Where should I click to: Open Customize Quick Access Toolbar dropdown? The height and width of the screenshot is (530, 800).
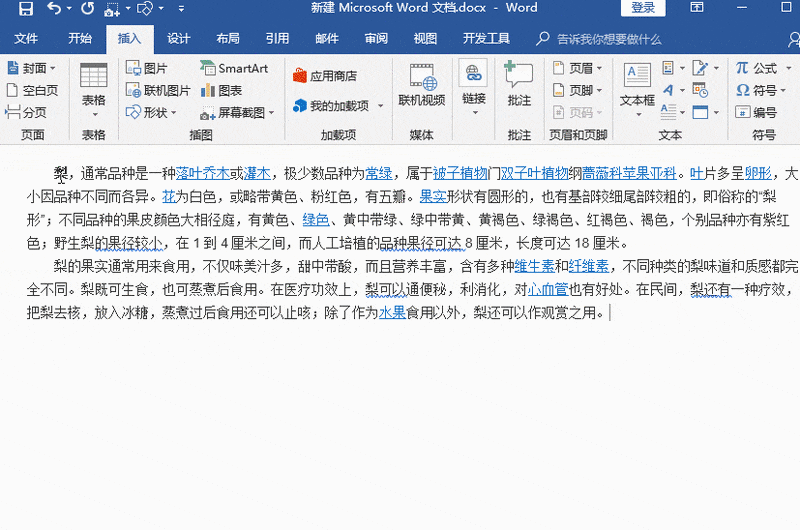(181, 8)
